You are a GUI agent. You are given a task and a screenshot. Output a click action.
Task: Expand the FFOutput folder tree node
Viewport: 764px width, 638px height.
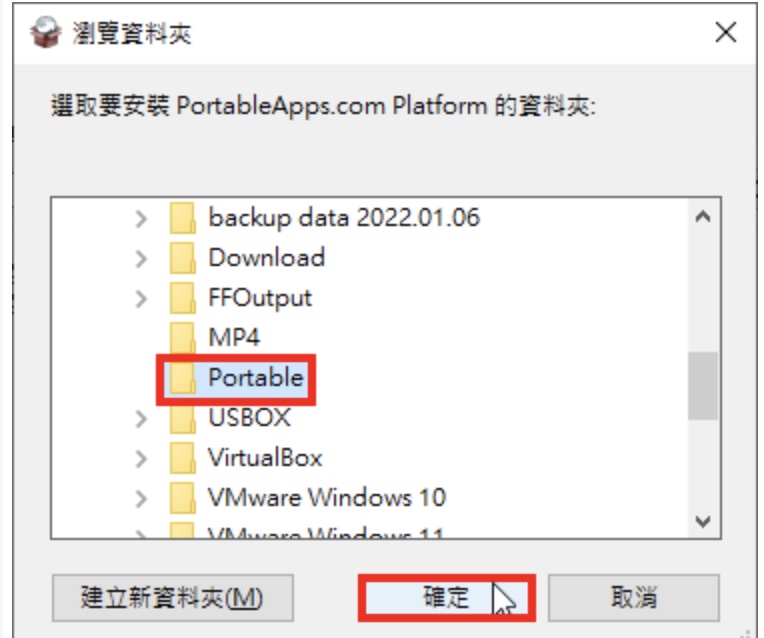[x=141, y=299]
